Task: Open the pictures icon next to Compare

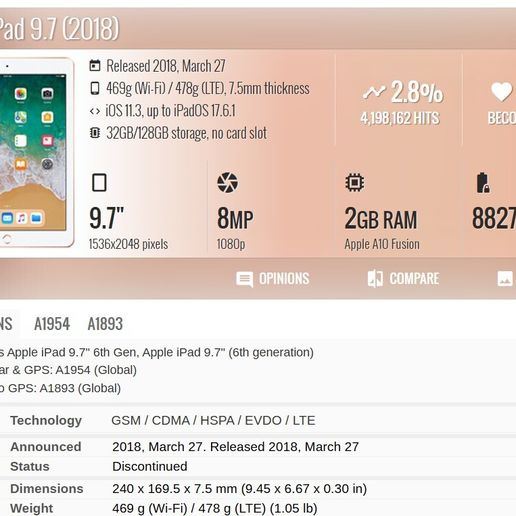Action: point(505,279)
